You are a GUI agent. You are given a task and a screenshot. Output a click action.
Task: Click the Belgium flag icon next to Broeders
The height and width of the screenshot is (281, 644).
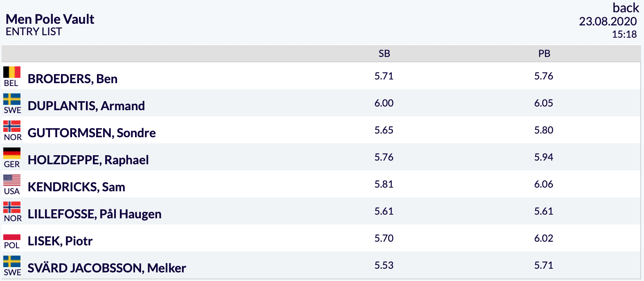(12, 72)
